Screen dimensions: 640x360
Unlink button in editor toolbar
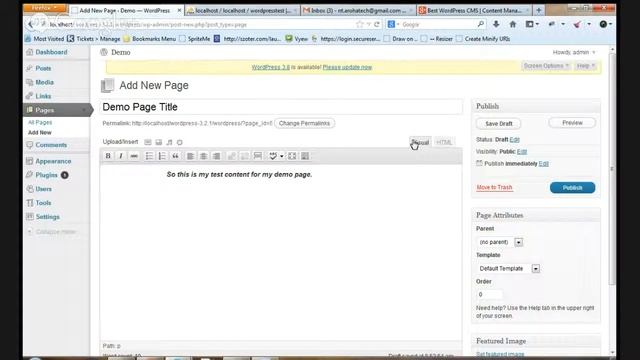point(244,156)
